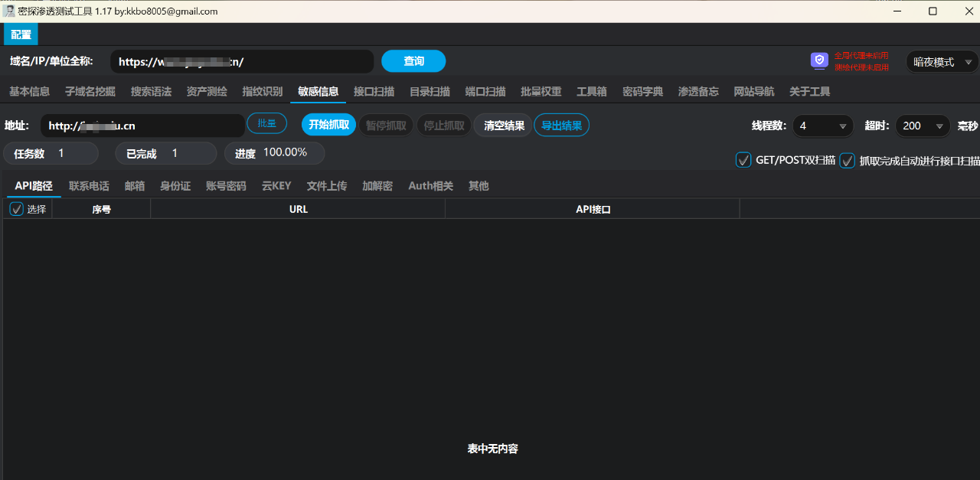Minimize the application window
The height and width of the screenshot is (480, 980).
tap(897, 11)
